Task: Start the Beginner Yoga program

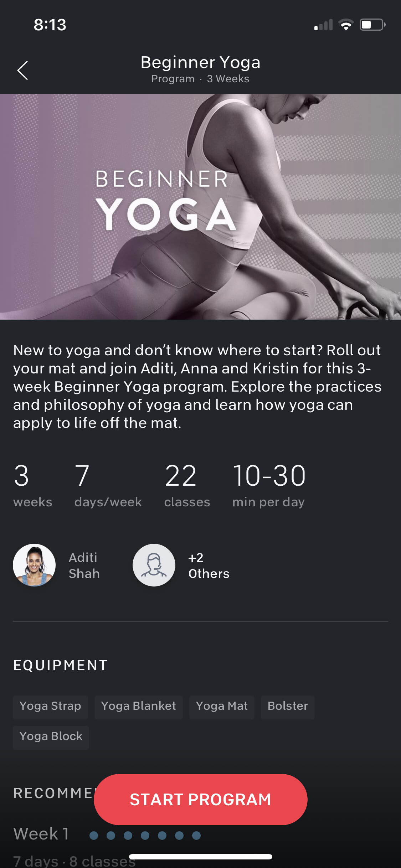Action: tap(200, 799)
